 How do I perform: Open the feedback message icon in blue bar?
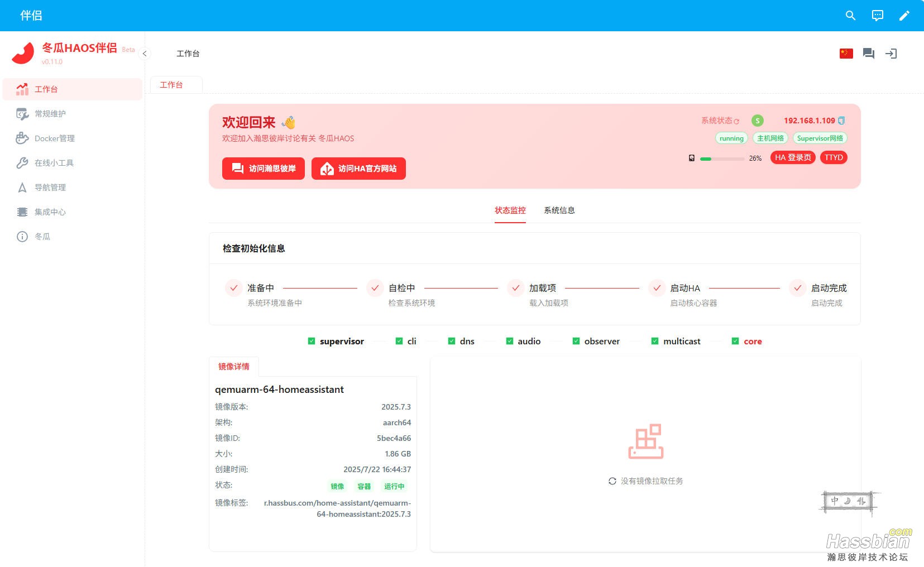878,16
